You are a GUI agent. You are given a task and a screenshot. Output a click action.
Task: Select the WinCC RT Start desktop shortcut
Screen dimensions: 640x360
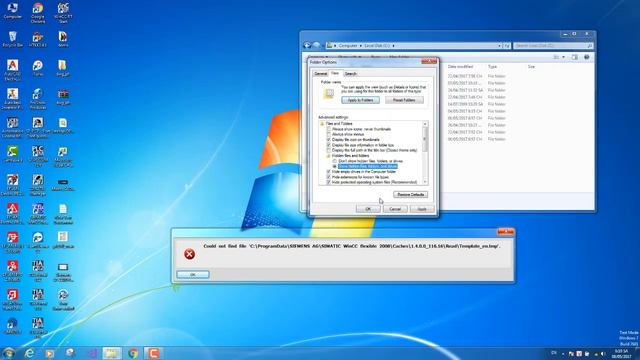63,12
